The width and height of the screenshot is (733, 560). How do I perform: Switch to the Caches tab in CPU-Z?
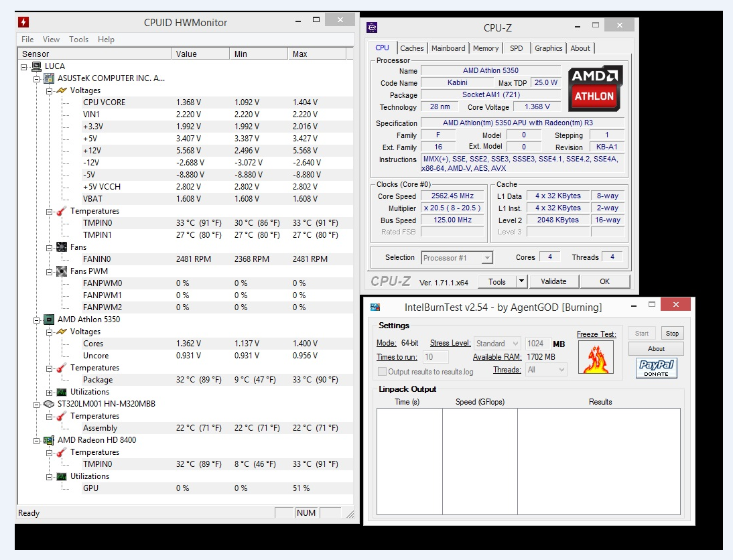click(x=412, y=48)
